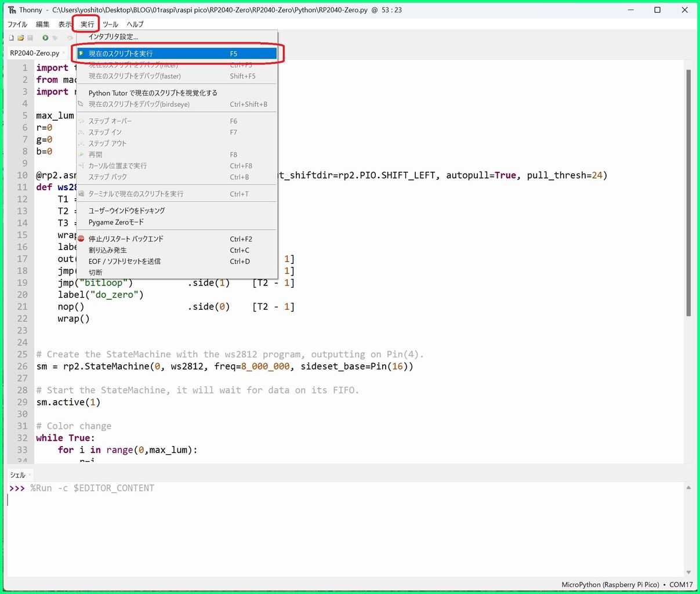The height and width of the screenshot is (594, 700).
Task: Choose EOF / ソフトリセットを送信 entry
Action: [x=177, y=262]
